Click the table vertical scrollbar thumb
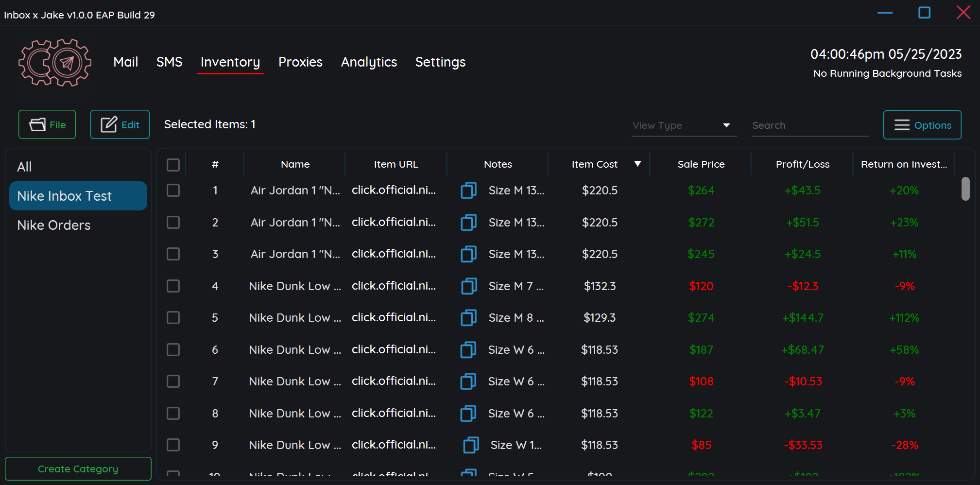The image size is (980, 485). point(965,189)
